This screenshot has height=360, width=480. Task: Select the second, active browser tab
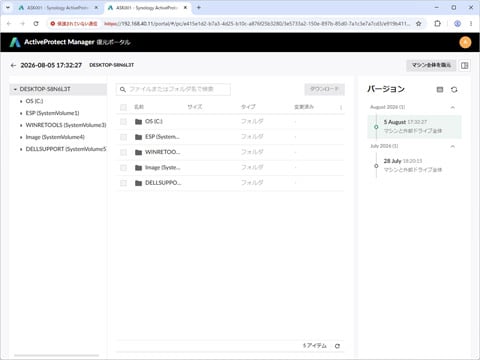click(147, 8)
